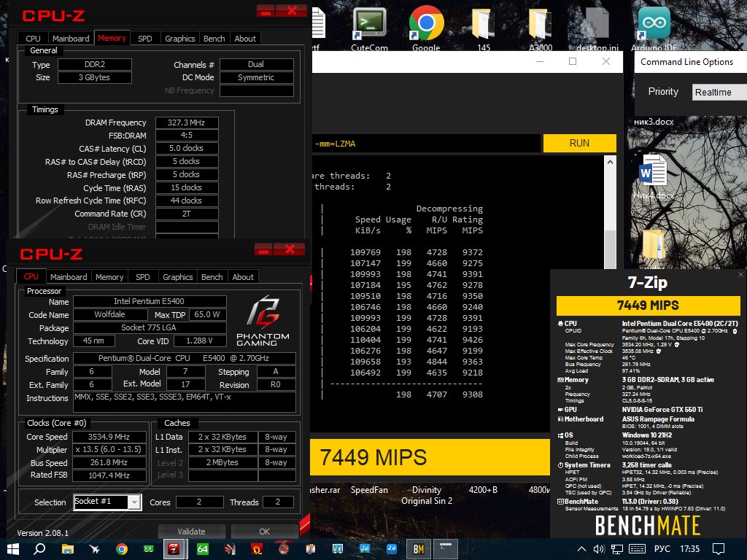Open About tab in lower CPU-Z window
The image size is (747, 560).
(243, 276)
